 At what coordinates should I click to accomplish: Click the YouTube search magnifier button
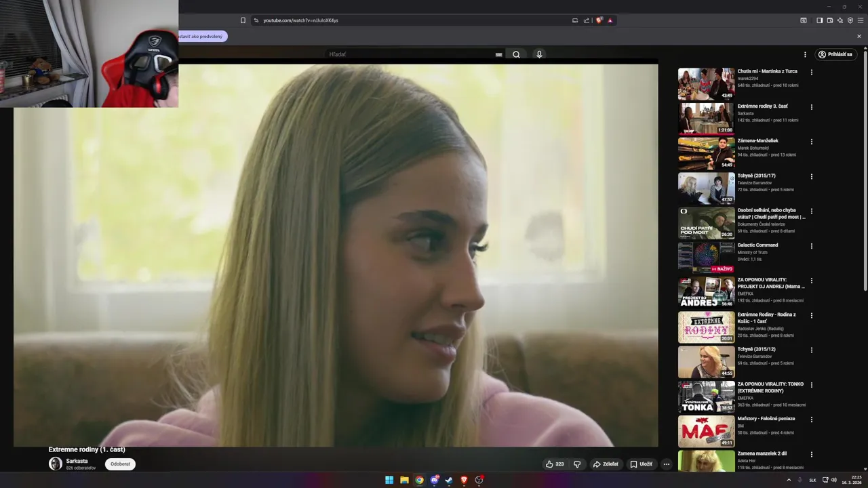[x=516, y=54]
